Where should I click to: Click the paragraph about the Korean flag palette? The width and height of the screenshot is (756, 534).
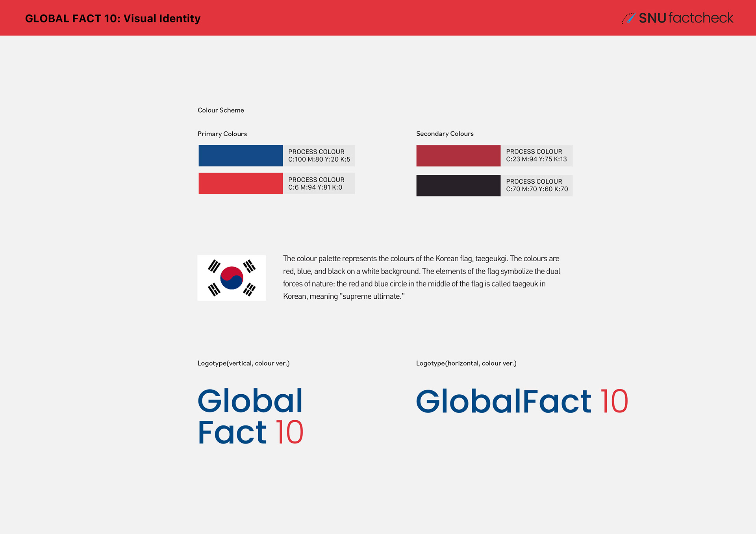pos(421,277)
